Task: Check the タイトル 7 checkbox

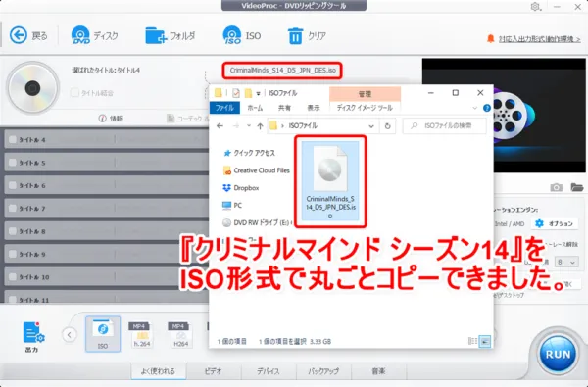Action: tap(13, 208)
